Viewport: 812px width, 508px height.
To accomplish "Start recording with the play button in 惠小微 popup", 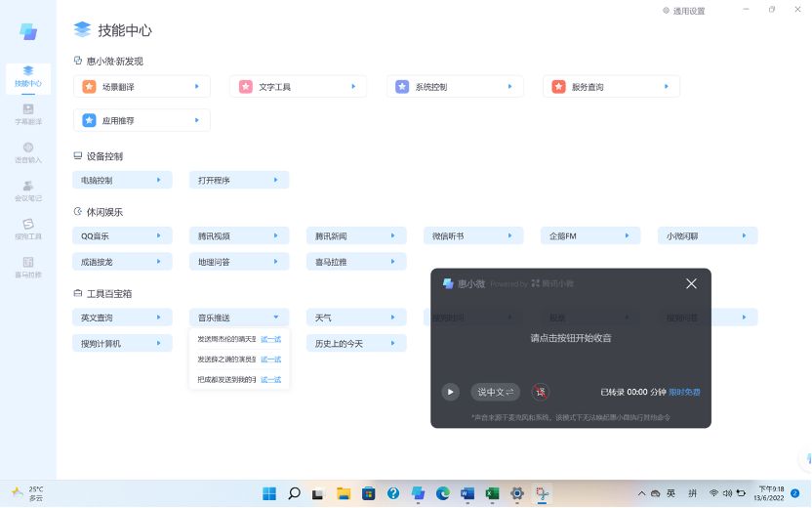I will pyautogui.click(x=450, y=392).
